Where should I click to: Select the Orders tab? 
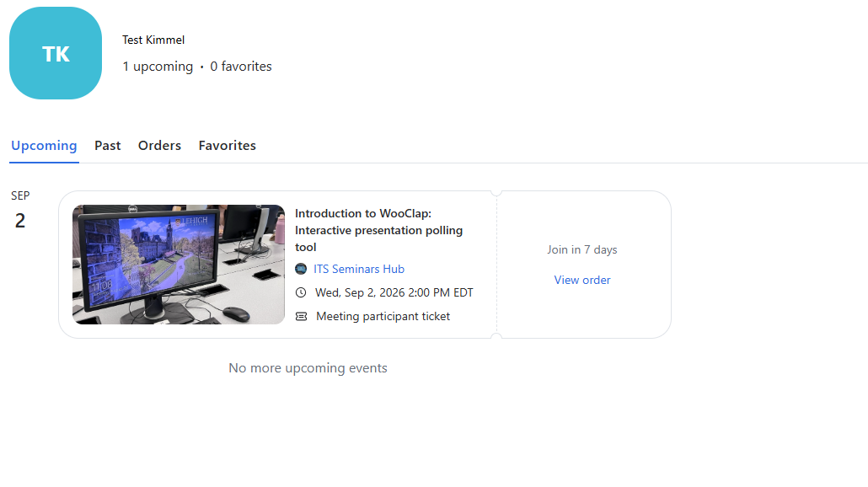(x=159, y=146)
